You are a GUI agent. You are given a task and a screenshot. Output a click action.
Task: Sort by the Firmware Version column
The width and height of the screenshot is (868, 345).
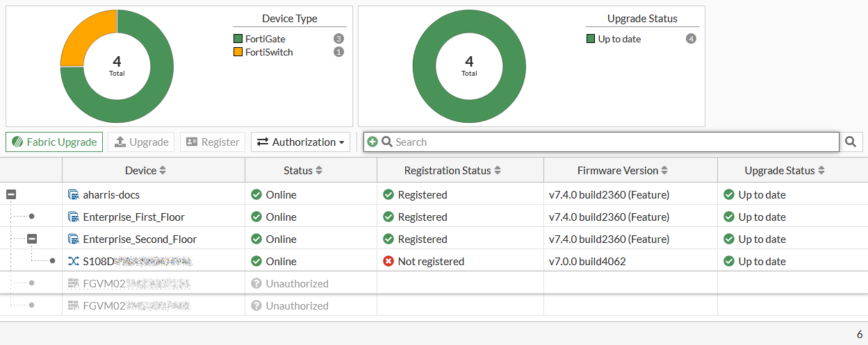coord(623,171)
